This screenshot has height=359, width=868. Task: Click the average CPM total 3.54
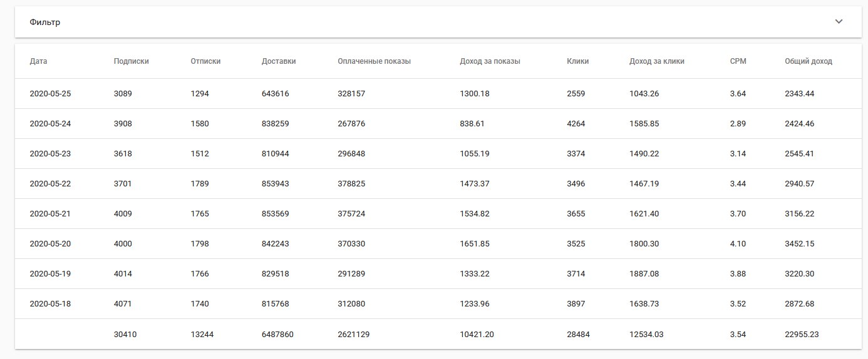[738, 335]
